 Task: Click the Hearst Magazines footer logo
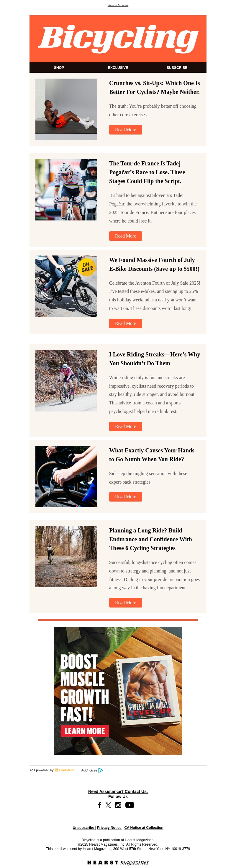pos(118,862)
